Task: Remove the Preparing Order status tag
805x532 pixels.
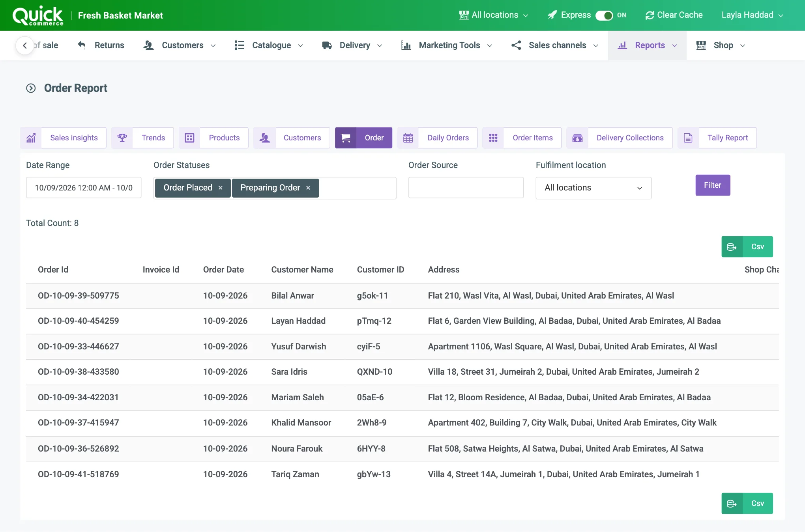Action: point(308,188)
